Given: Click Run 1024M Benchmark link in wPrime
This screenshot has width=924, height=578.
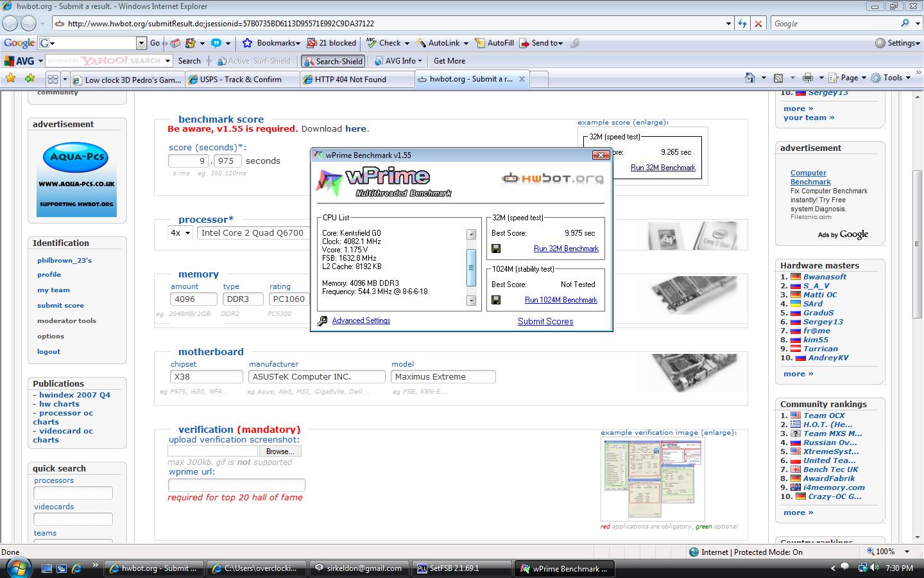Looking at the screenshot, I should click(561, 300).
